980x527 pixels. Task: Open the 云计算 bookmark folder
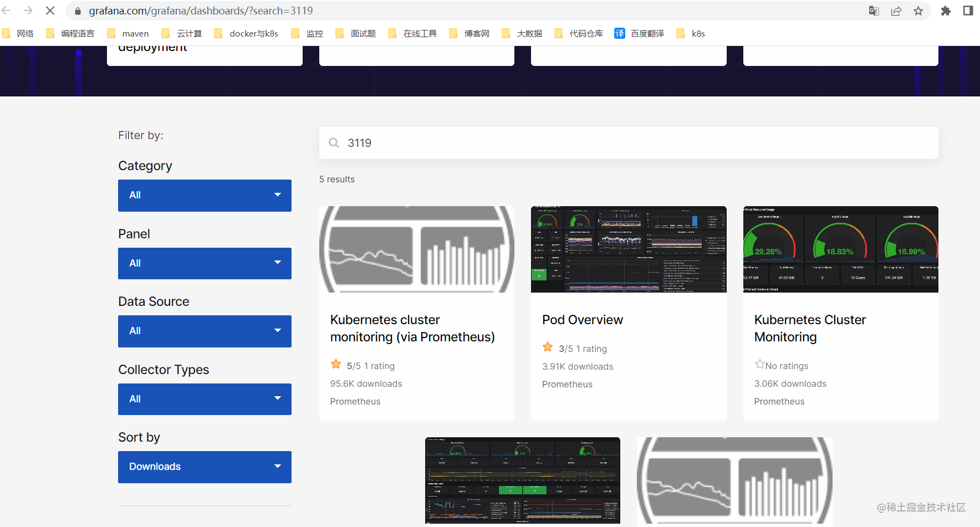(x=182, y=34)
